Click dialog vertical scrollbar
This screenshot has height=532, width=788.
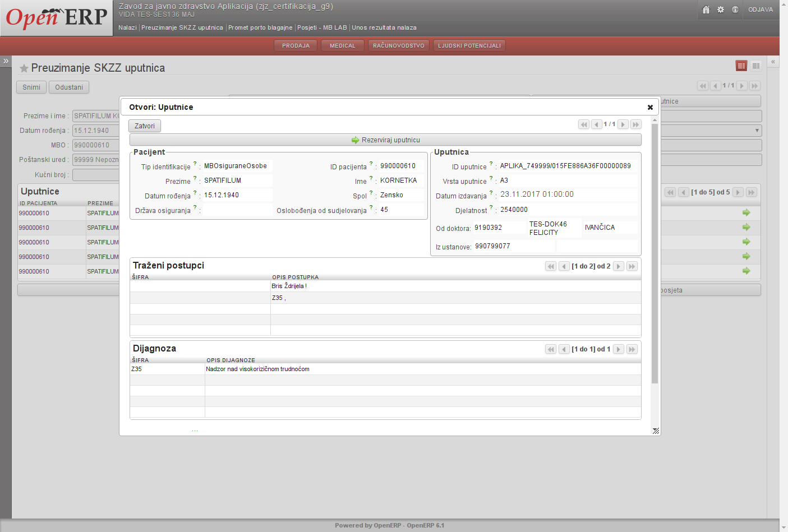tap(655, 252)
